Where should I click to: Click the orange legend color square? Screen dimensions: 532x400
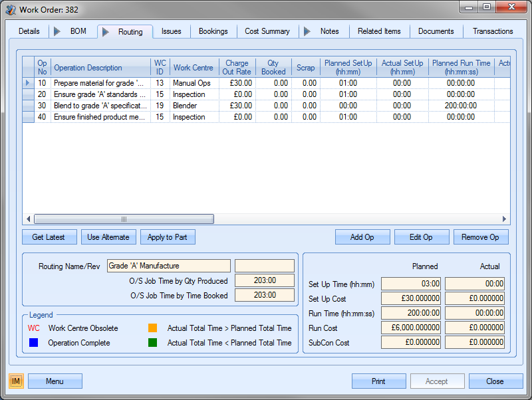click(153, 328)
